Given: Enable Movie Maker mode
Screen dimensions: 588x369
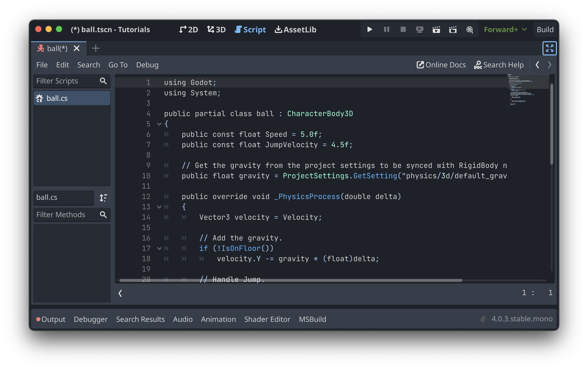Looking at the screenshot, I should point(470,29).
